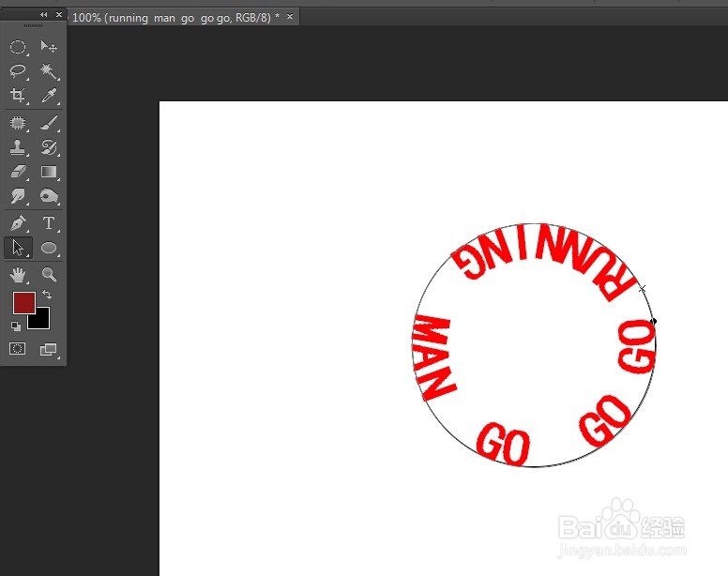The height and width of the screenshot is (576, 728).
Task: Swap foreground and background colors
Action: tap(47, 295)
